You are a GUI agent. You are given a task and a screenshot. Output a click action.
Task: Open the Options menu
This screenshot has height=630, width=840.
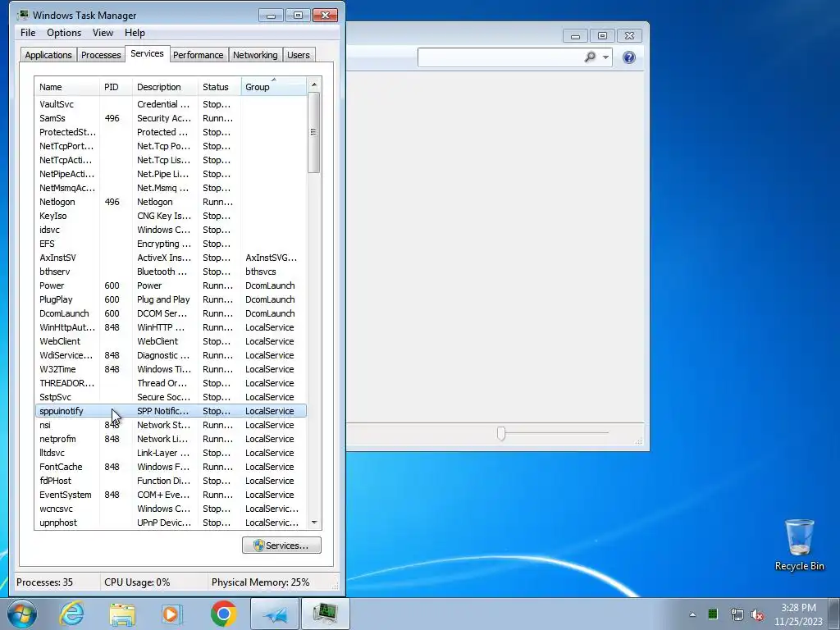click(x=64, y=33)
